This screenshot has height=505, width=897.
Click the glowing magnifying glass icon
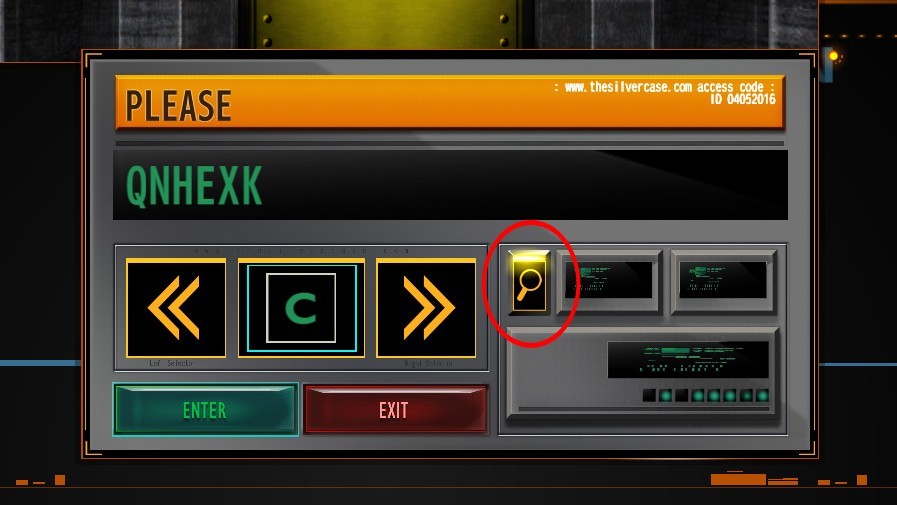pos(529,283)
